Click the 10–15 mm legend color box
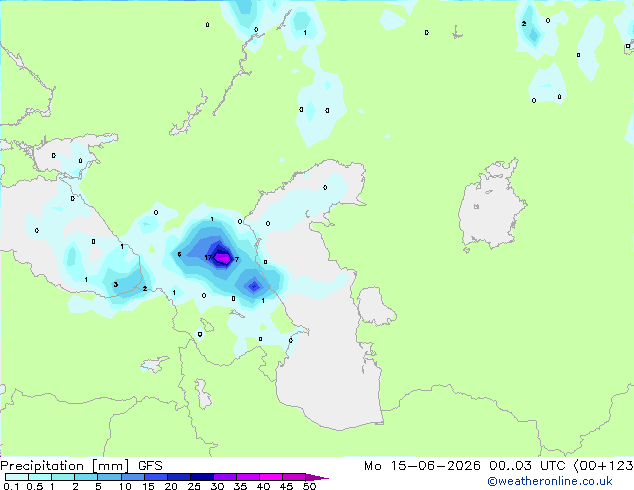634x490 pixels. (132, 477)
